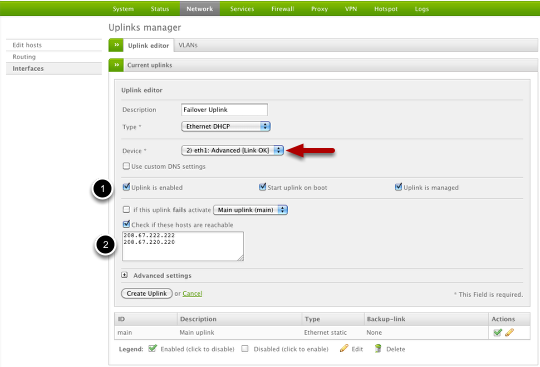Toggle the Uplink is enabled checkbox
This screenshot has height=367, width=540.
pos(126,187)
